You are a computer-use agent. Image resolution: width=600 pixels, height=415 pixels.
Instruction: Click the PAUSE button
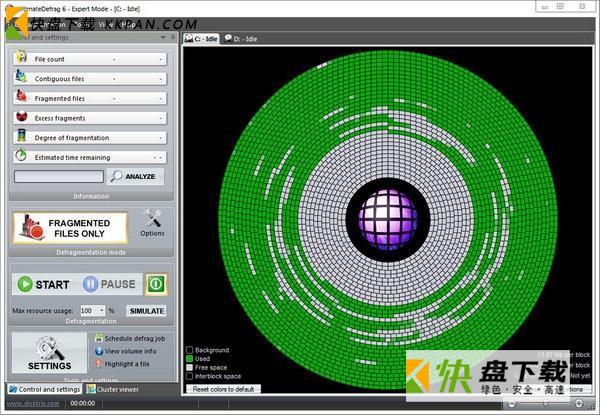[109, 284]
